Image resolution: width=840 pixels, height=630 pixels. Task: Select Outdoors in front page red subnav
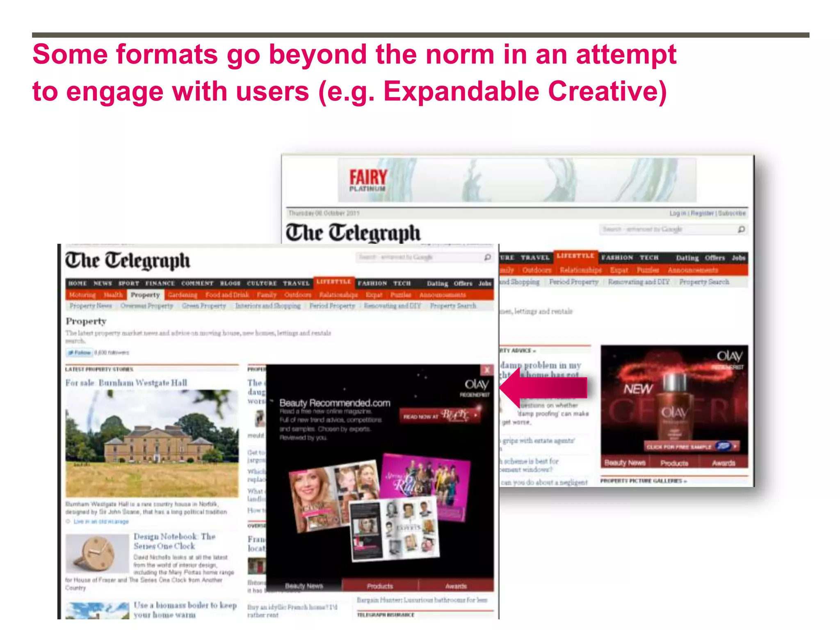point(298,295)
